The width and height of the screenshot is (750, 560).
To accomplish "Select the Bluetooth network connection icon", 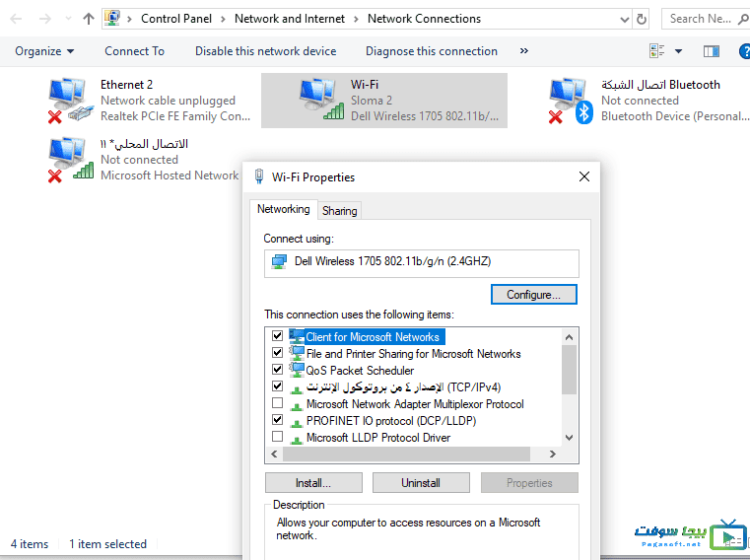I will [x=571, y=101].
